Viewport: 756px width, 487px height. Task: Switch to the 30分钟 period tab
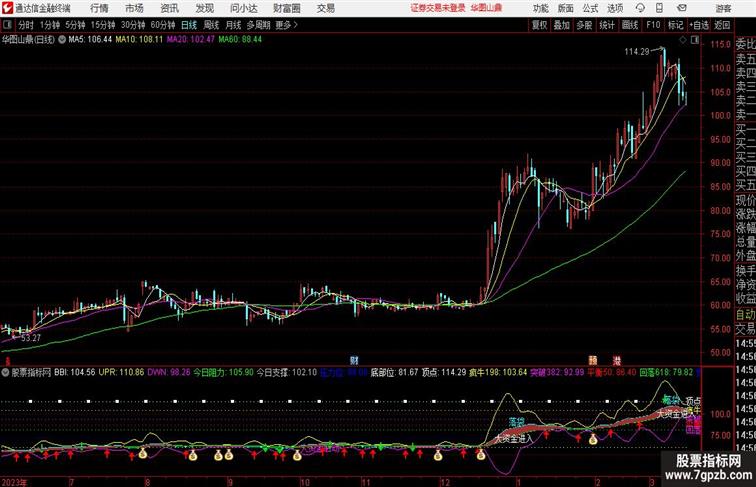[x=133, y=25]
